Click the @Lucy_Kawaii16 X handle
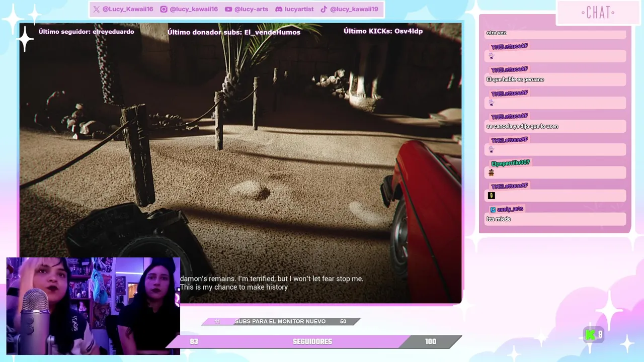 (128, 9)
